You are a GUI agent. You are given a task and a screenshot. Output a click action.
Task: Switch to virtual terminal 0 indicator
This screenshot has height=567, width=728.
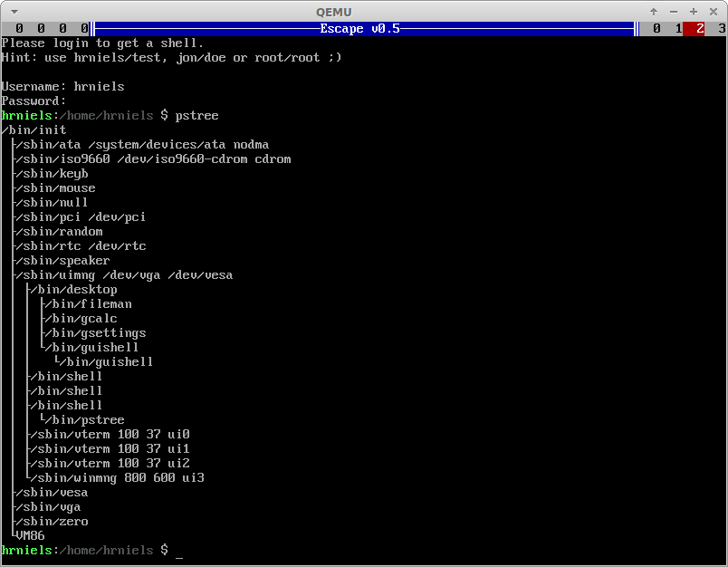click(x=656, y=29)
